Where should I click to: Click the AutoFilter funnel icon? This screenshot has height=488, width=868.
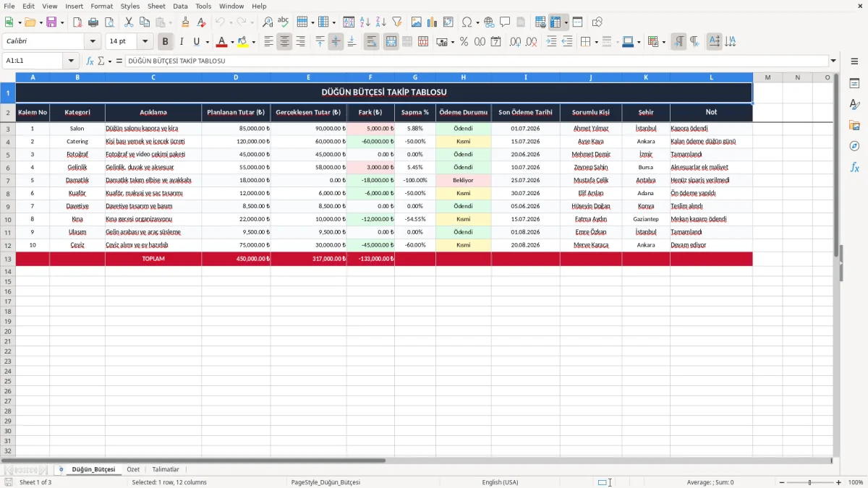point(397,22)
